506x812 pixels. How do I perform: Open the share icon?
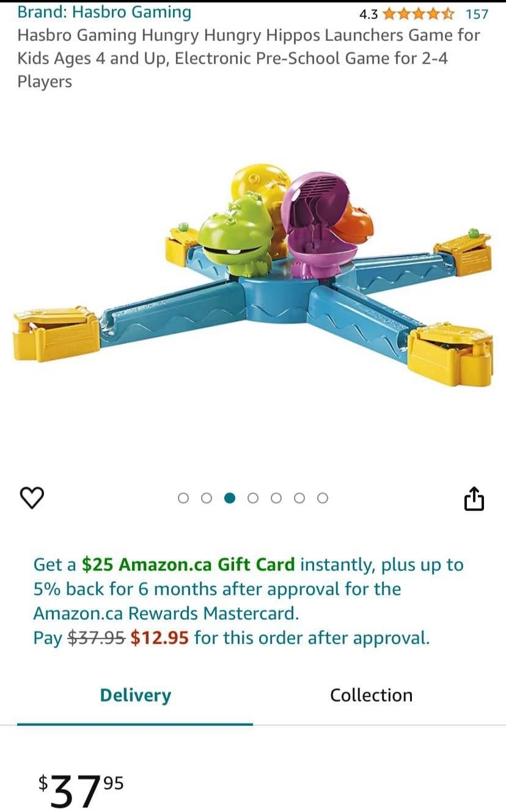474,498
